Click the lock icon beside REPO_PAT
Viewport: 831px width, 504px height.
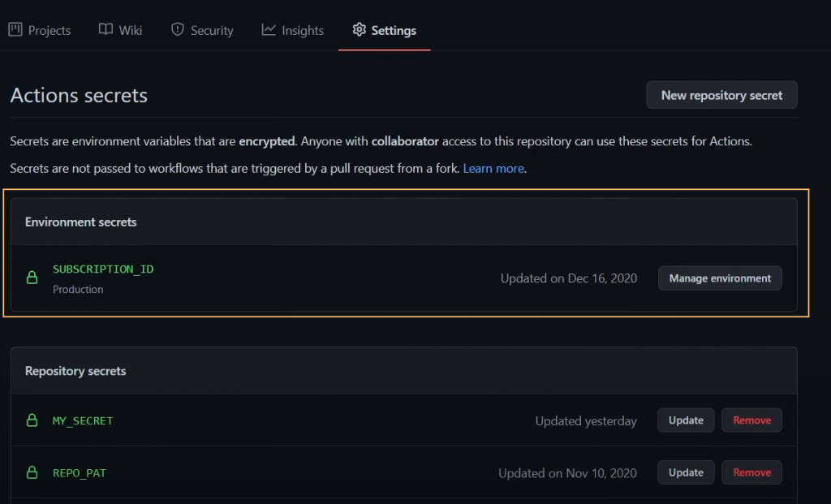[x=32, y=472]
